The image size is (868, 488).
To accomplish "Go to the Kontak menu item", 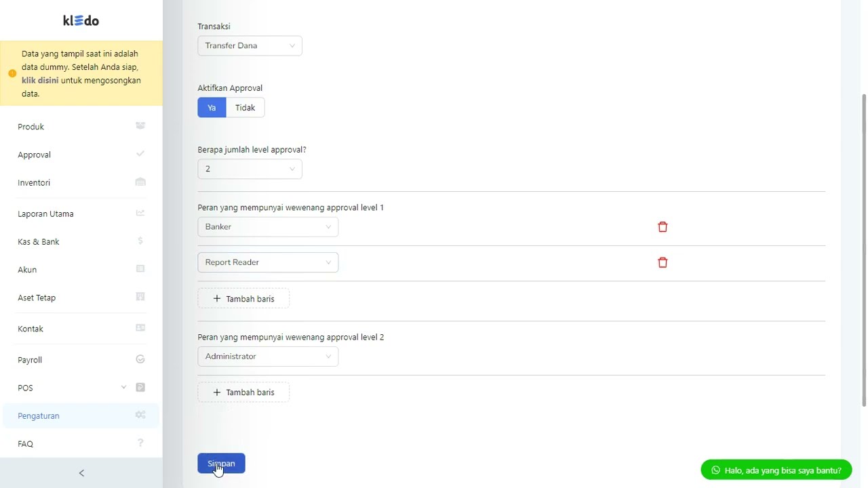I will 31,329.
